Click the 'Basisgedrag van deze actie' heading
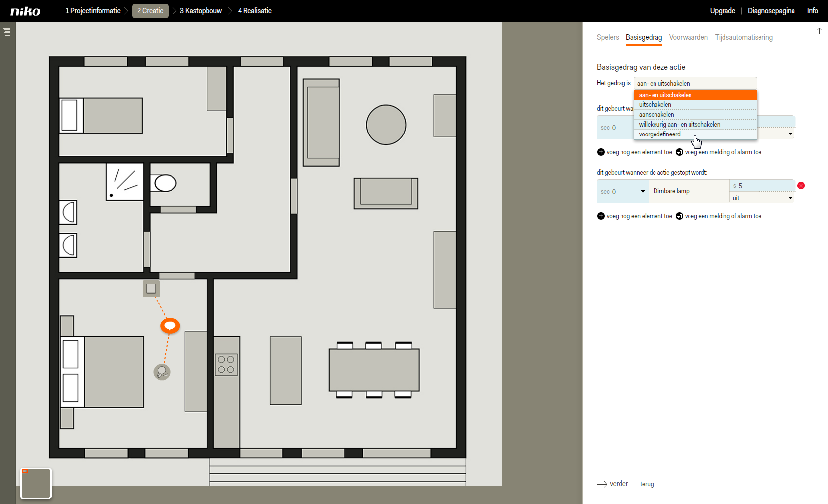Viewport: 828px width, 504px height. click(x=641, y=67)
